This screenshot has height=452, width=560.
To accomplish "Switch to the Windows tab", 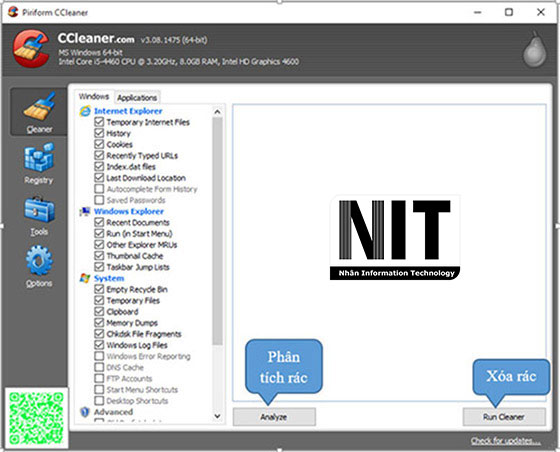I will point(94,96).
